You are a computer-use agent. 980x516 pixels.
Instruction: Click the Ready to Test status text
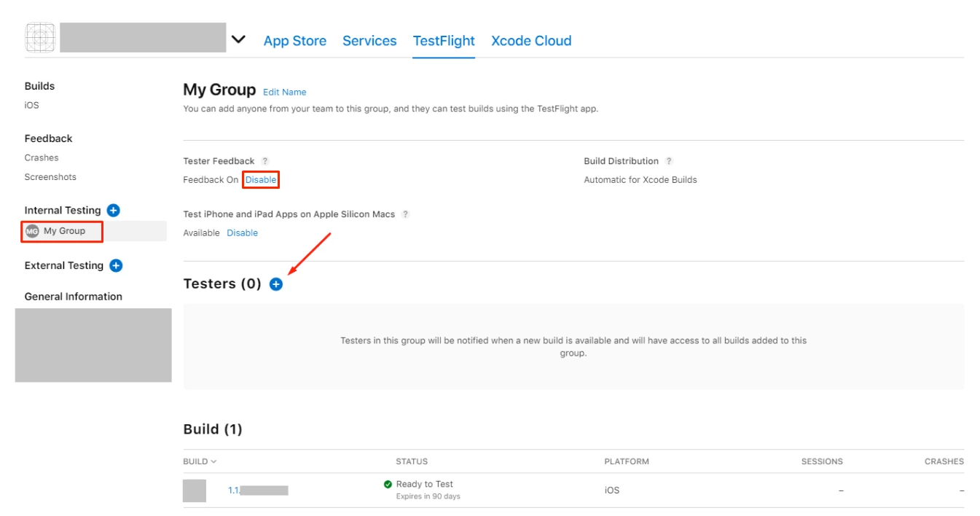424,484
